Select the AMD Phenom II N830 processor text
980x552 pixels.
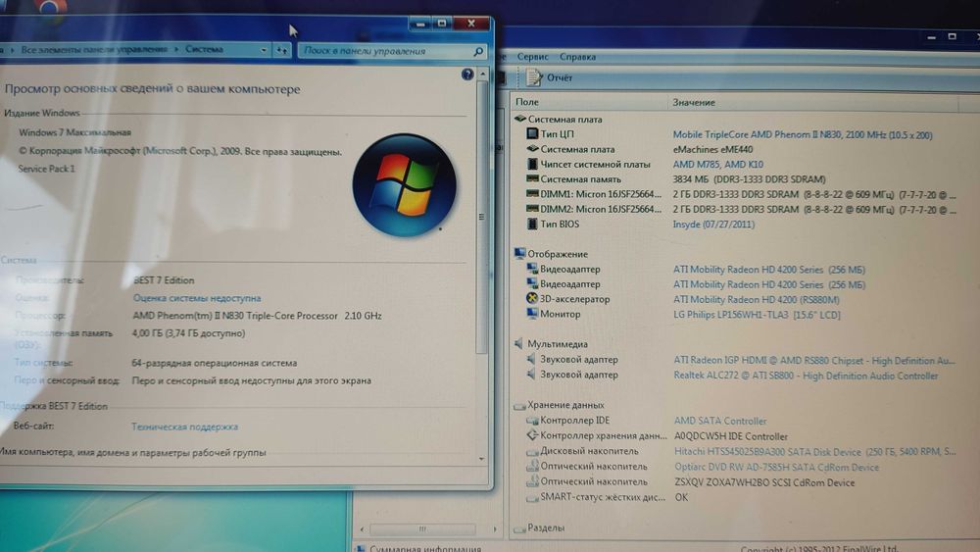[257, 316]
